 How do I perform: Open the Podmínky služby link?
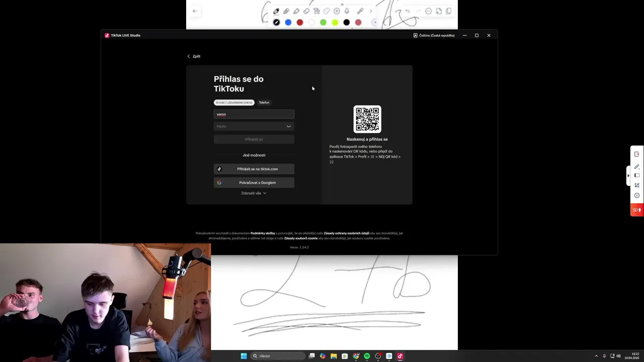[x=263, y=233]
